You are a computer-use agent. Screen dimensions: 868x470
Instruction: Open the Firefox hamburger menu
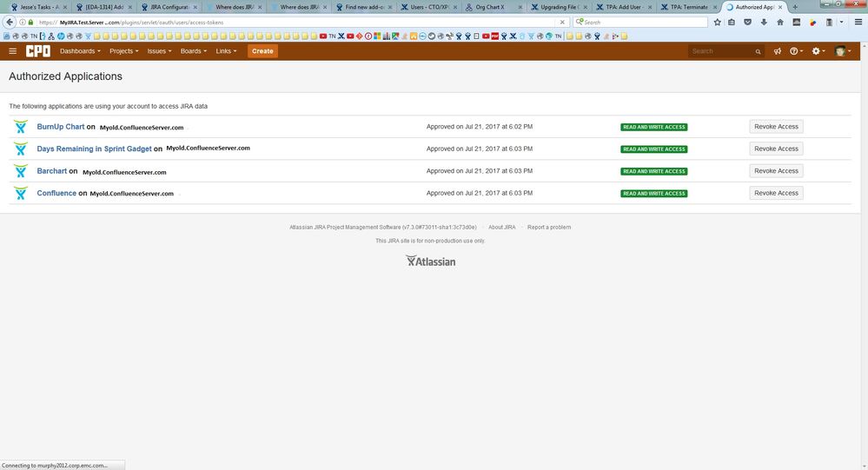pyautogui.click(x=858, y=22)
